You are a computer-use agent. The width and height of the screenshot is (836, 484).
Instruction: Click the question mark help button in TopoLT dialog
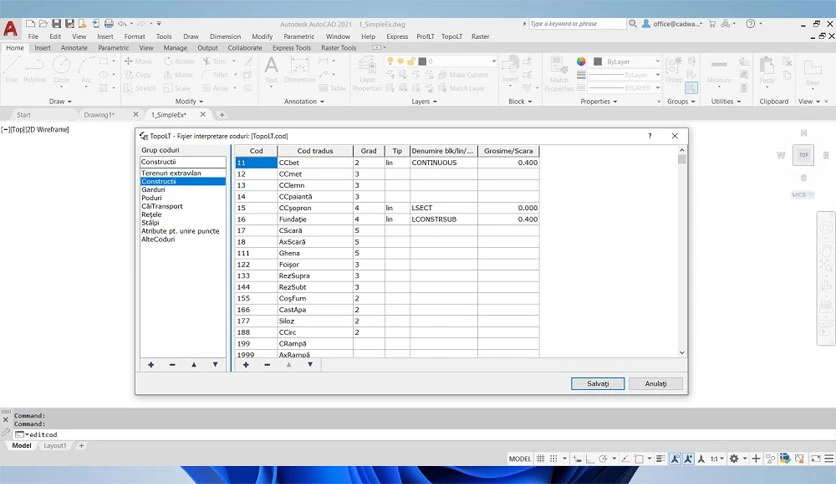tap(649, 136)
